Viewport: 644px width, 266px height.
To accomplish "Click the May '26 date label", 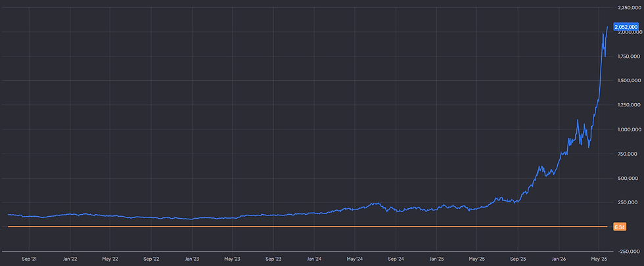I will [x=599, y=259].
